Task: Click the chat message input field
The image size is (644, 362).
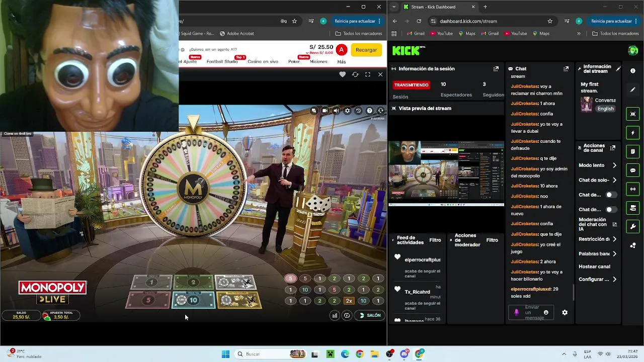Action: pos(532,312)
